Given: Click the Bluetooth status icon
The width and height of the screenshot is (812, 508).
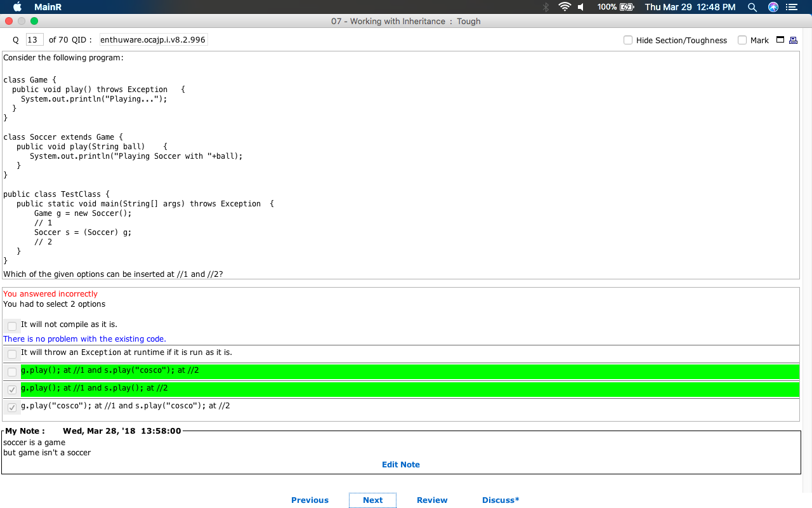Looking at the screenshot, I should [546, 7].
